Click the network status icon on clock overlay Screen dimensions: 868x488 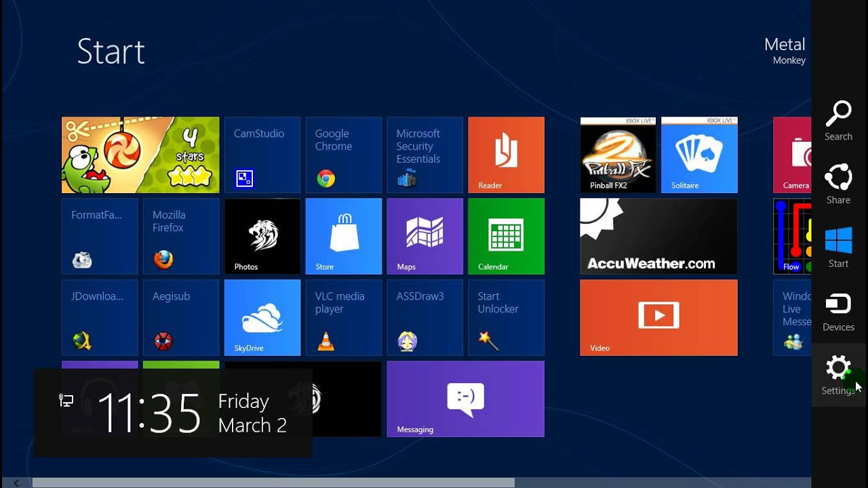coord(66,401)
